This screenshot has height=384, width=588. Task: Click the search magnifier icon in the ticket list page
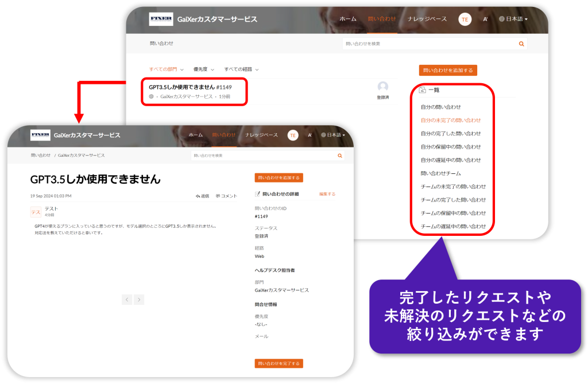tap(521, 44)
